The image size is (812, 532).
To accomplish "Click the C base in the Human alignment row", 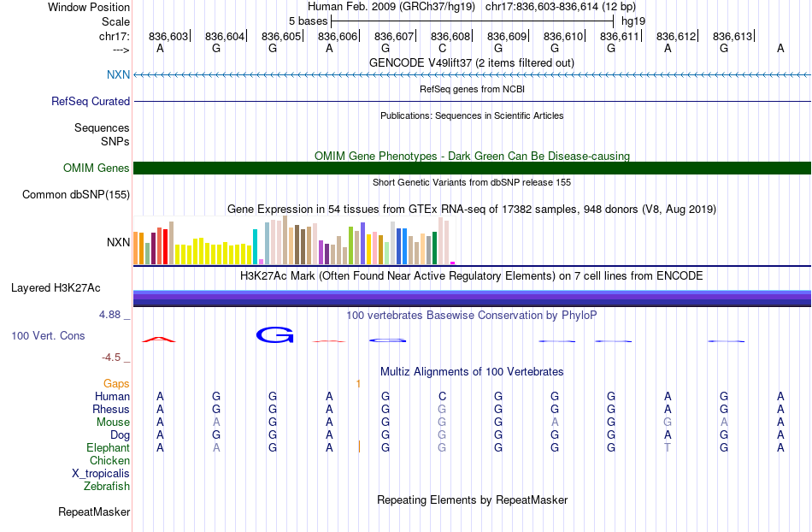I will tap(442, 396).
